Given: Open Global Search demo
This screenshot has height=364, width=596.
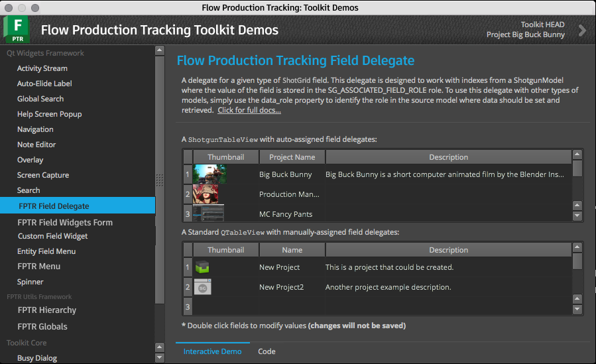Looking at the screenshot, I should [x=40, y=99].
